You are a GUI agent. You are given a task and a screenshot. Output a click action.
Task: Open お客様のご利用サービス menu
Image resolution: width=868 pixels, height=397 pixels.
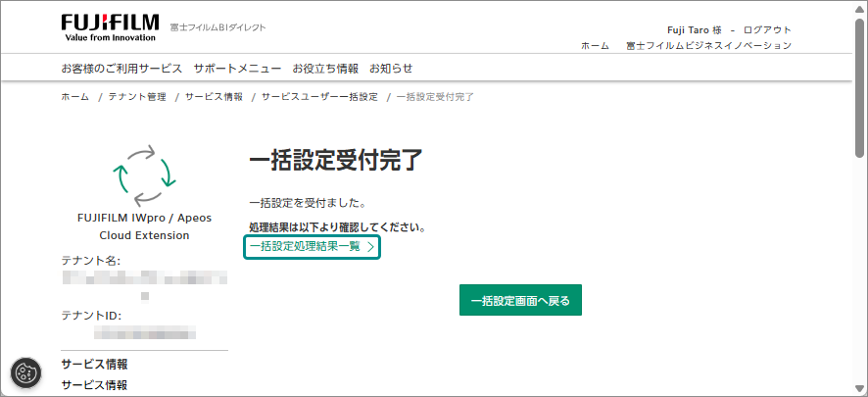click(x=121, y=69)
